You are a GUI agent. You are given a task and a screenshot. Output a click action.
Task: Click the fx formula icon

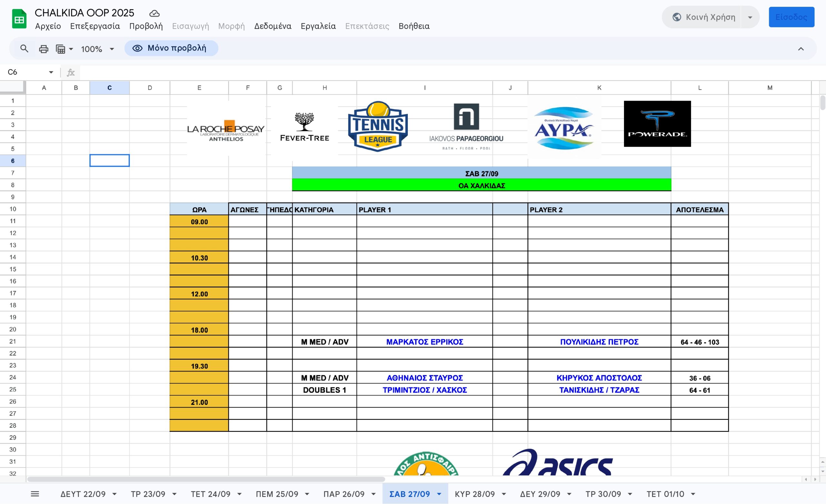70,72
